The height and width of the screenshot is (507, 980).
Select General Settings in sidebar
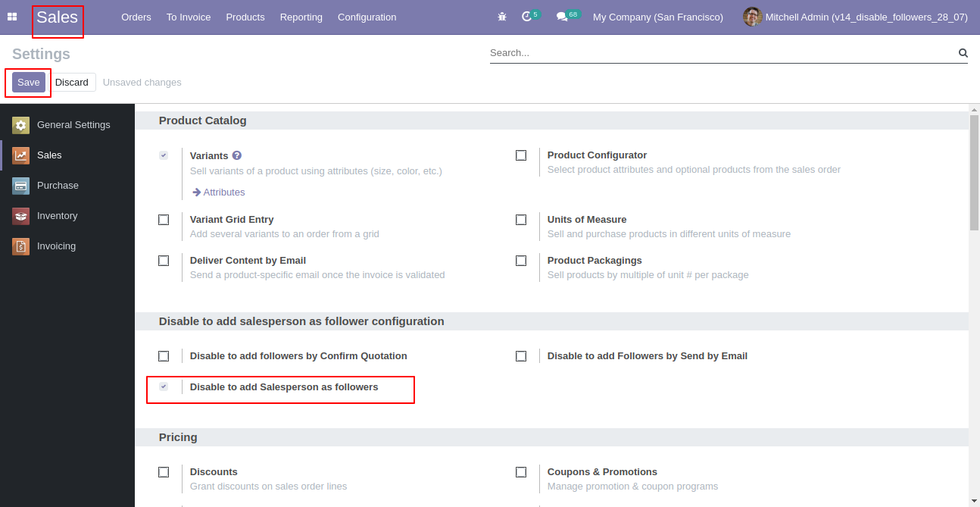(73, 125)
